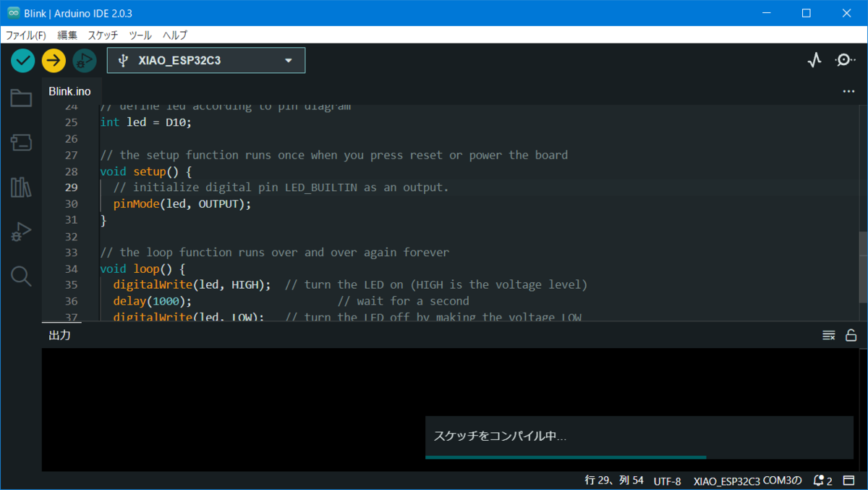Open the Debug sidebar panel

coord(21,232)
